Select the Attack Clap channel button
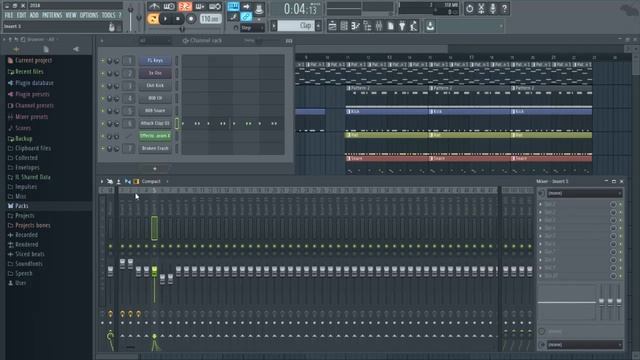Viewport: 640px width, 360px height. 155,123
